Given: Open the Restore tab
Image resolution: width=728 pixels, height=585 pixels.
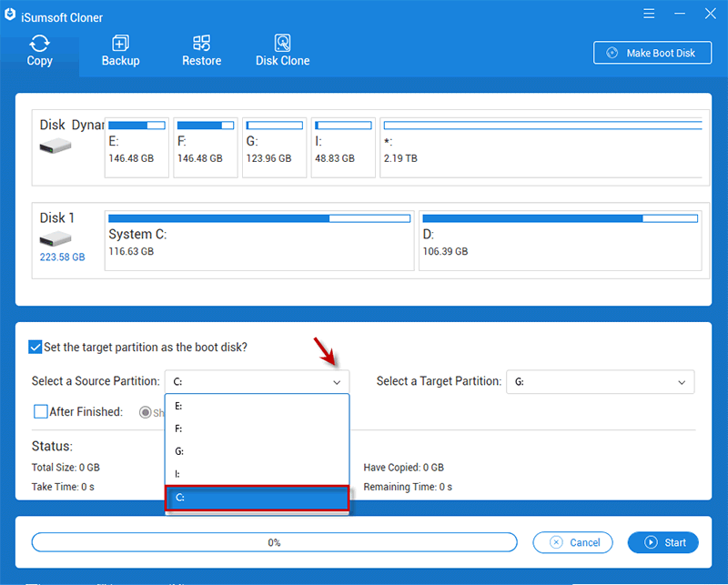Looking at the screenshot, I should tap(201, 51).
